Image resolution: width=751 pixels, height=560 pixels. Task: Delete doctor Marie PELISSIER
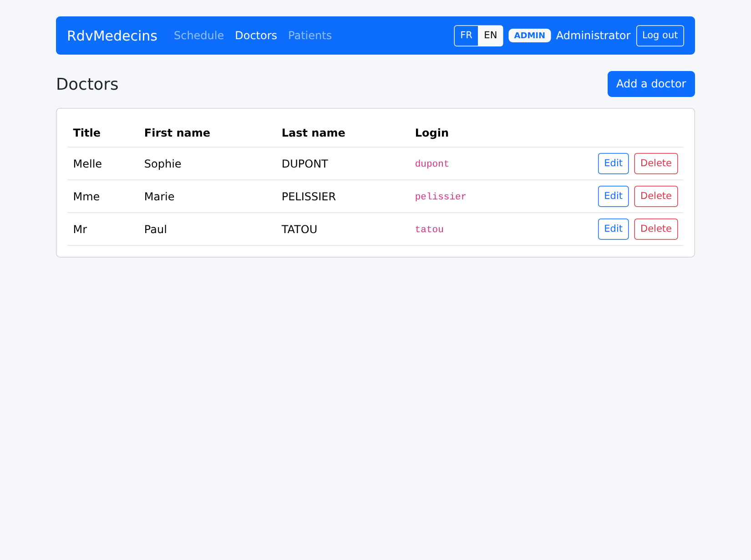(x=656, y=196)
